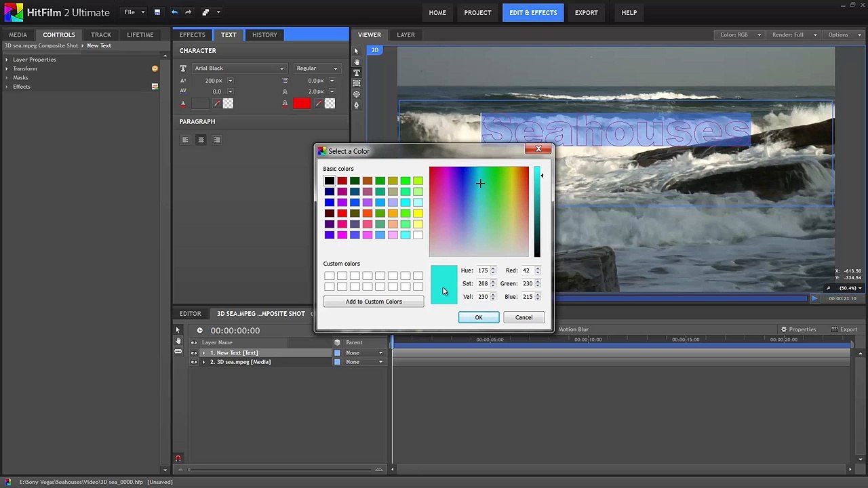
Task: Hide the 3D sea.mpeg layer
Action: (x=194, y=362)
